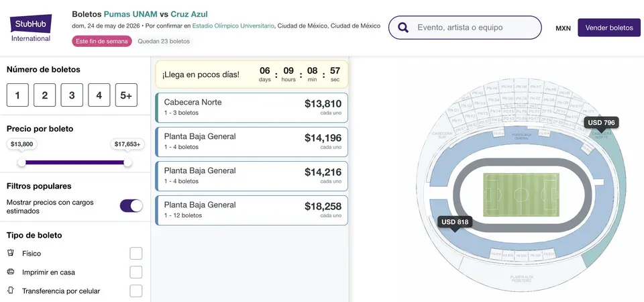Image resolution: width=644 pixels, height=302 pixels.
Task: Check the Transferencia por celular checkbox
Action: coord(136,291)
